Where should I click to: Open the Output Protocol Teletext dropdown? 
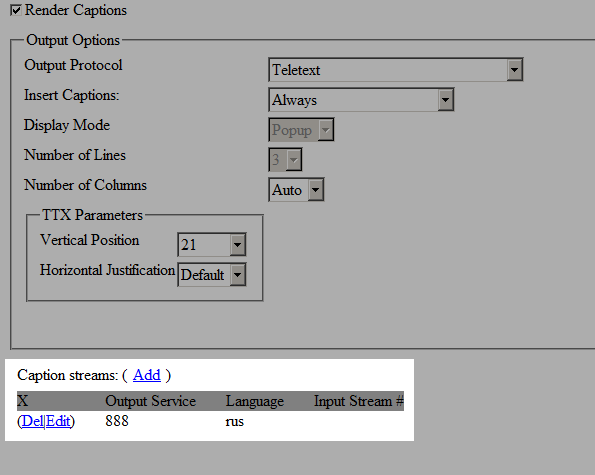[x=396, y=70]
